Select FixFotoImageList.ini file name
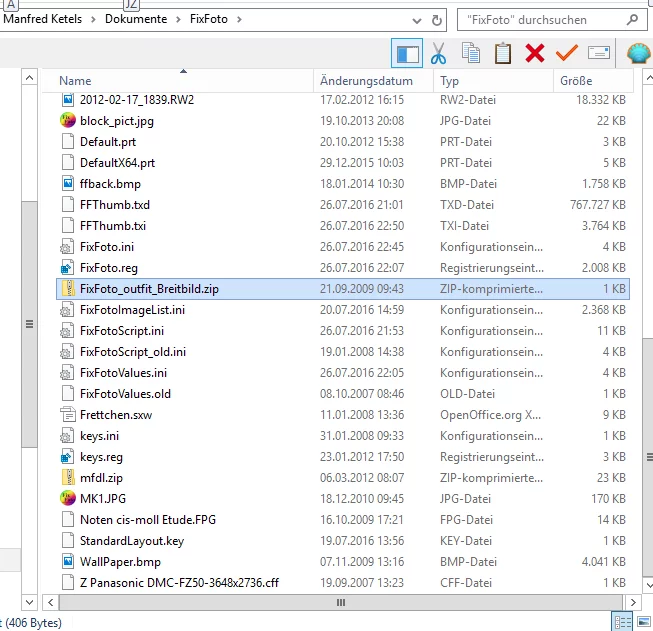 pos(132,309)
